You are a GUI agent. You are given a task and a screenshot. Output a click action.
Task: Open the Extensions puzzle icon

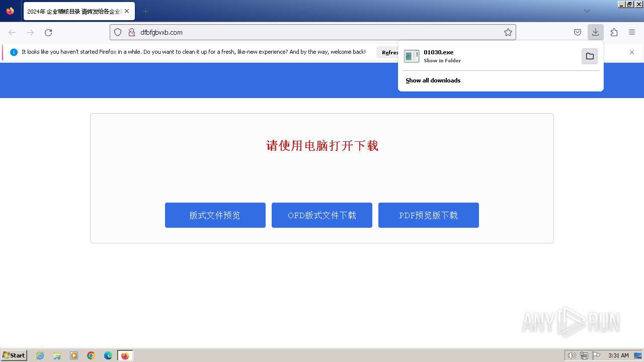pos(614,32)
